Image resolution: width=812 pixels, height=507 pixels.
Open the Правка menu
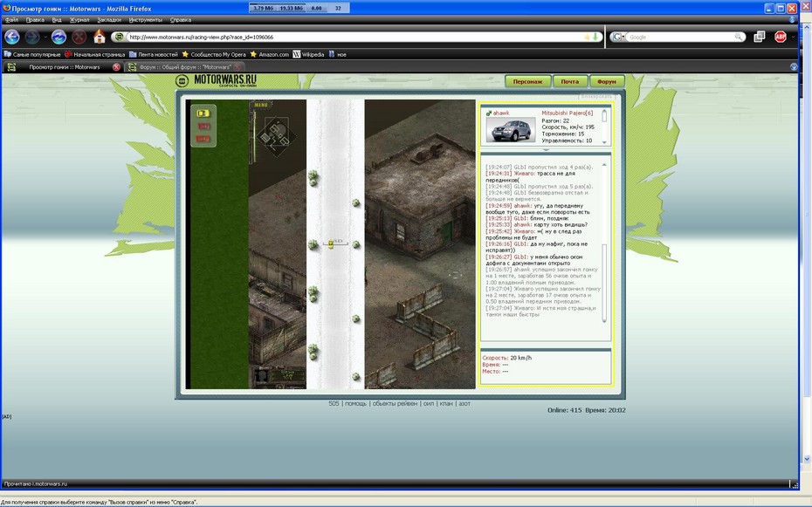pos(35,20)
